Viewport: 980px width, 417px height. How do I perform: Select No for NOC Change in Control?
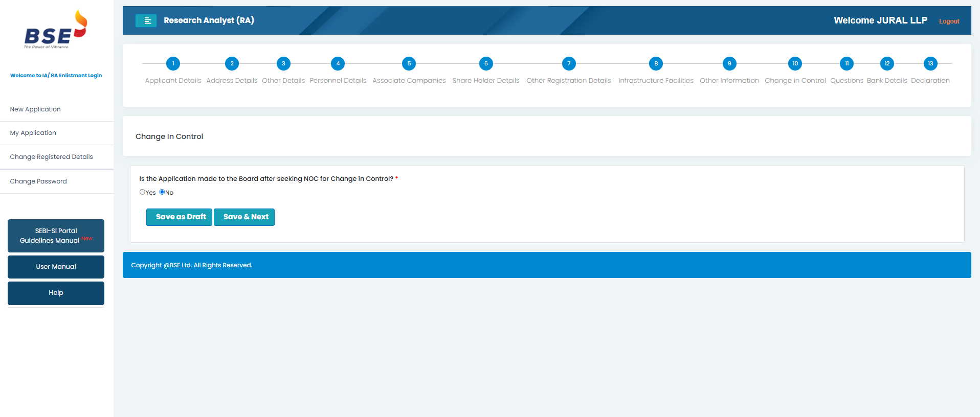click(x=162, y=192)
